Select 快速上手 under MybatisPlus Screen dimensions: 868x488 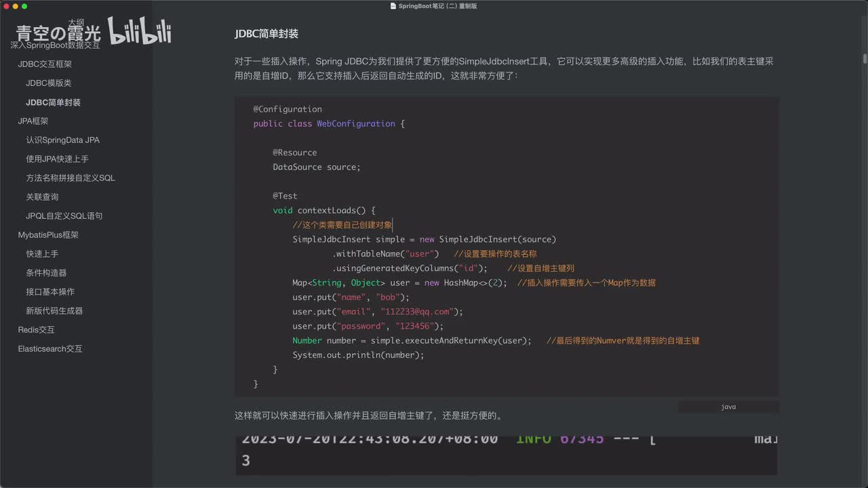pos(43,254)
